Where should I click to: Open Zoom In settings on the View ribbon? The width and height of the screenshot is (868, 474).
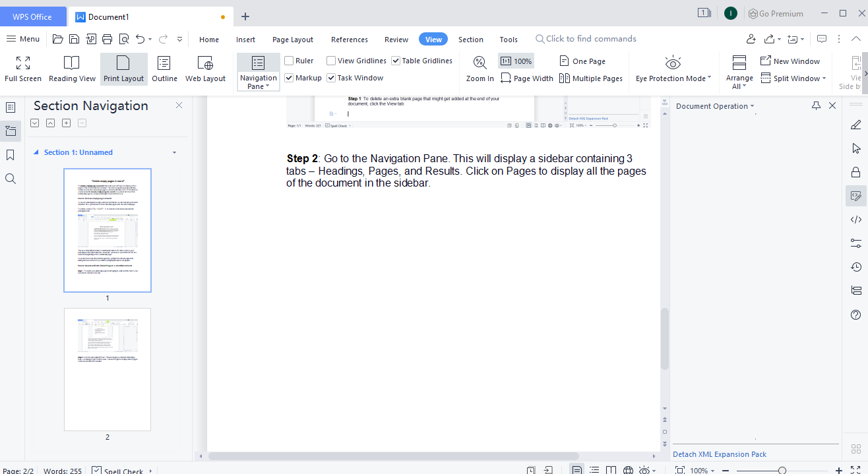point(480,69)
